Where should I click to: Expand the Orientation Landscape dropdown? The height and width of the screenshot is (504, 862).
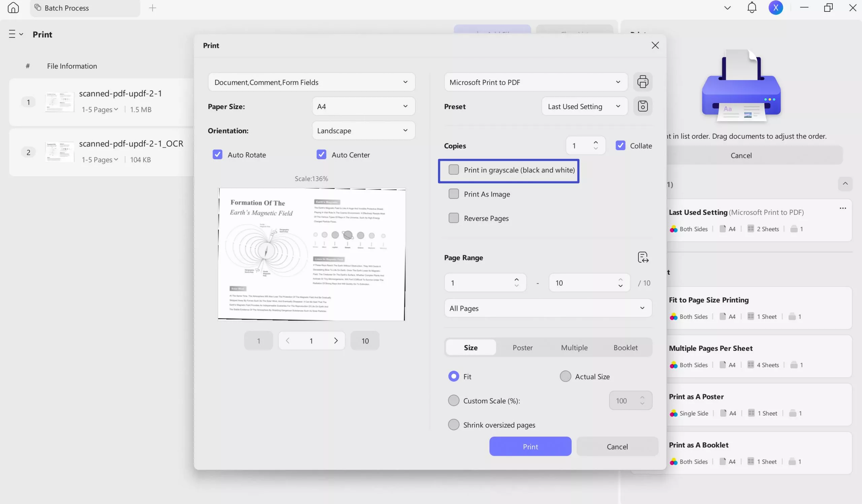tap(363, 131)
